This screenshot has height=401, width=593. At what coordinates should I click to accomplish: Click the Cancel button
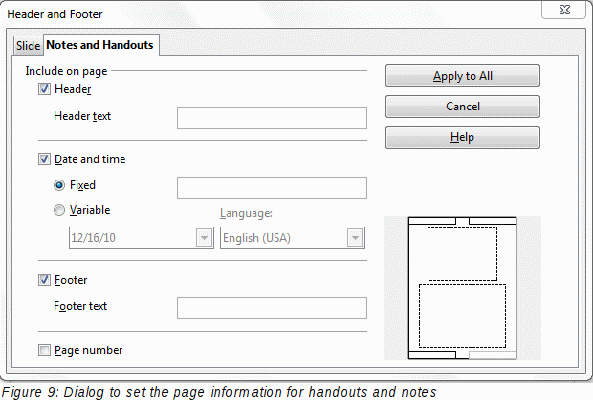pos(463,106)
